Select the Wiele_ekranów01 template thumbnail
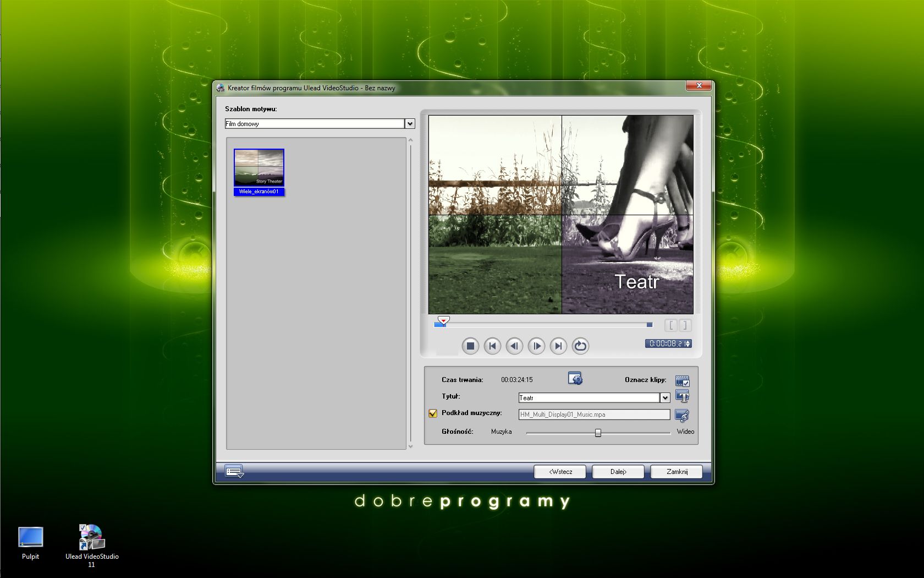This screenshot has height=578, width=924. pos(259,172)
